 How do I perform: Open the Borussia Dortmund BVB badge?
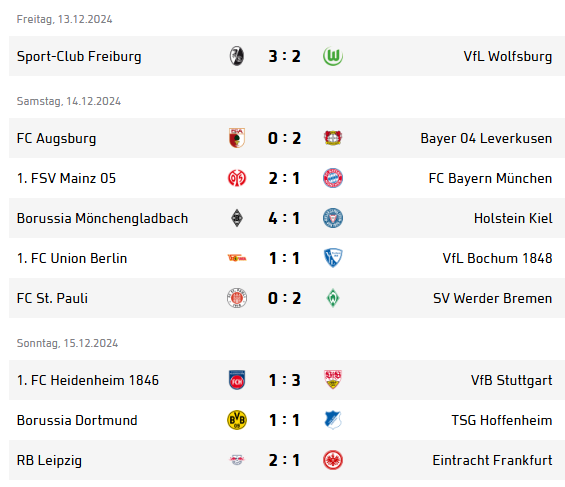[237, 420]
